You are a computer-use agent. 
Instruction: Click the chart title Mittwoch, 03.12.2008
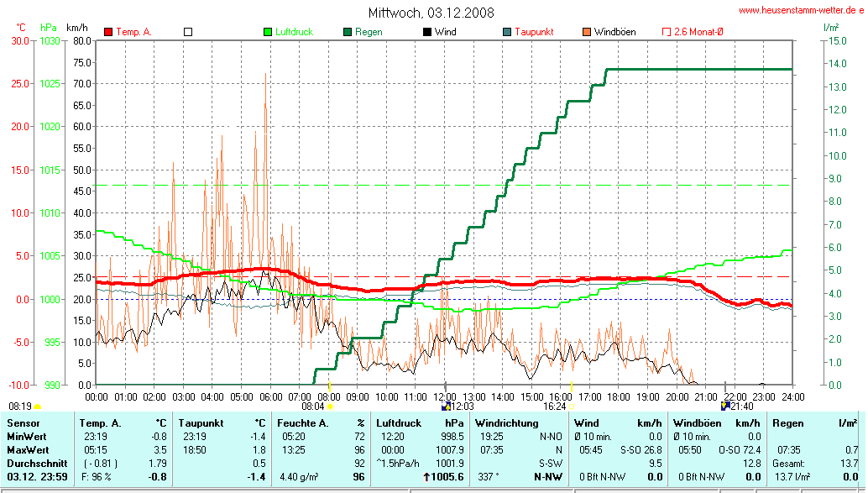point(431,13)
